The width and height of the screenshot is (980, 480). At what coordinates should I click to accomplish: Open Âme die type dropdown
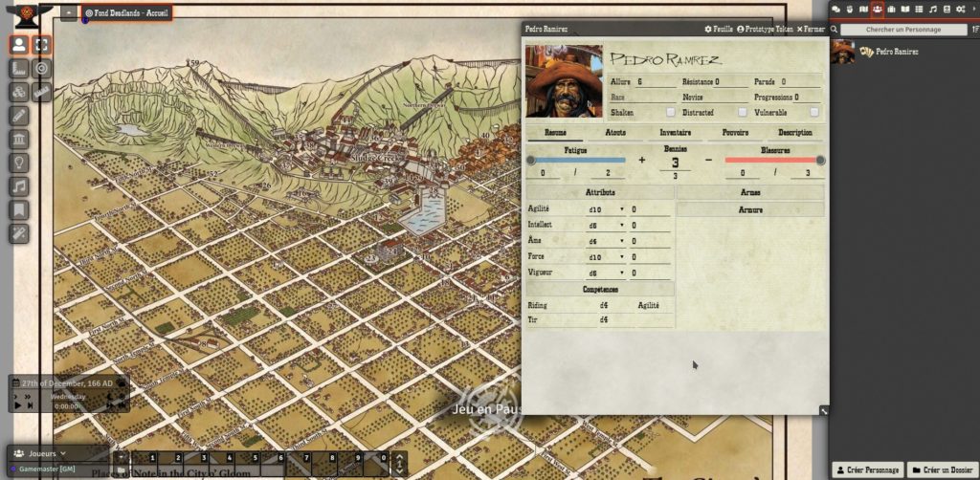[x=606, y=241]
